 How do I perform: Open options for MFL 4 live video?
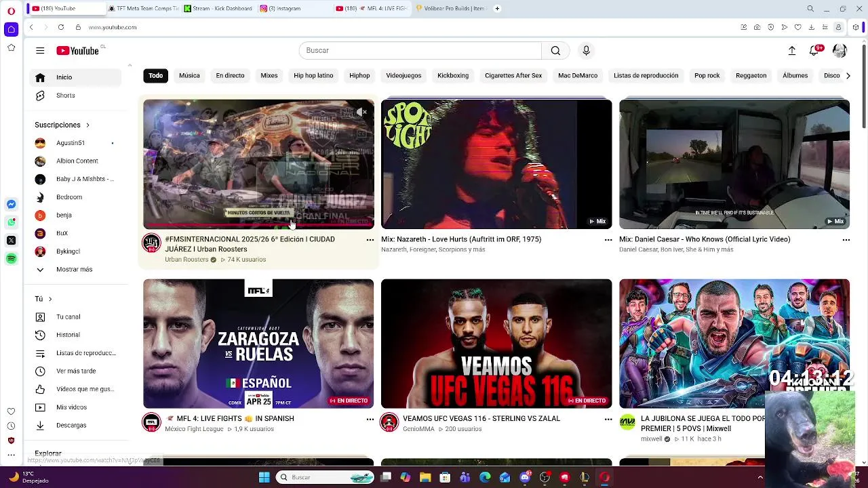click(x=370, y=420)
